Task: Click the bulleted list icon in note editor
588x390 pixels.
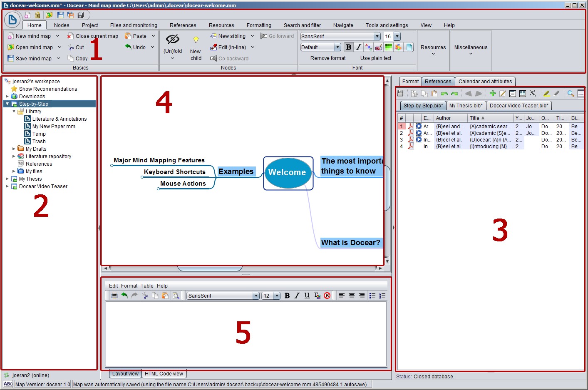Action: click(x=372, y=296)
